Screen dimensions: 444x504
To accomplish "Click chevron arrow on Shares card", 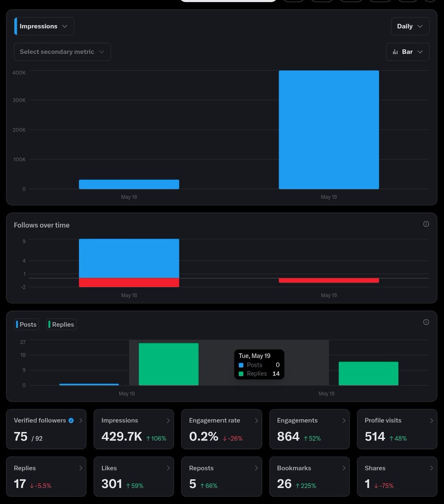I will pyautogui.click(x=431, y=468).
